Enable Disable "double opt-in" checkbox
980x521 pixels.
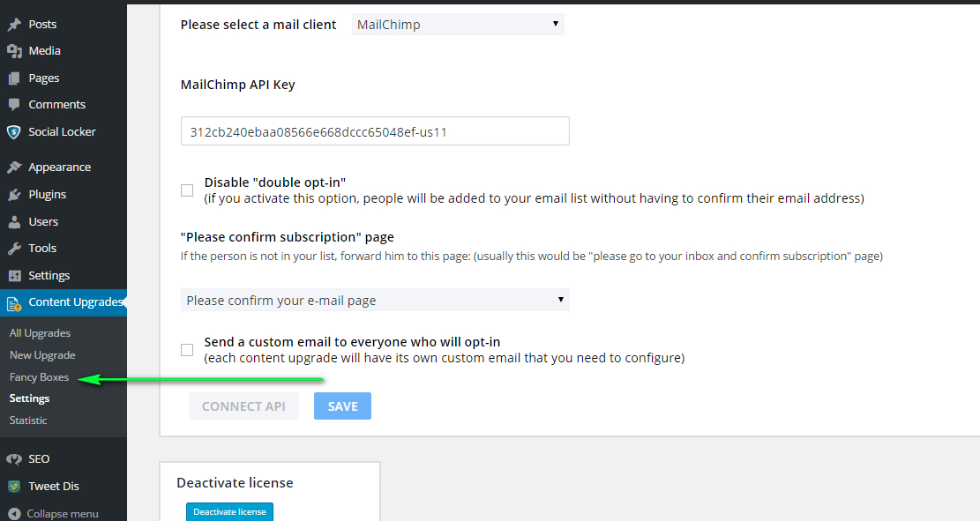point(187,190)
